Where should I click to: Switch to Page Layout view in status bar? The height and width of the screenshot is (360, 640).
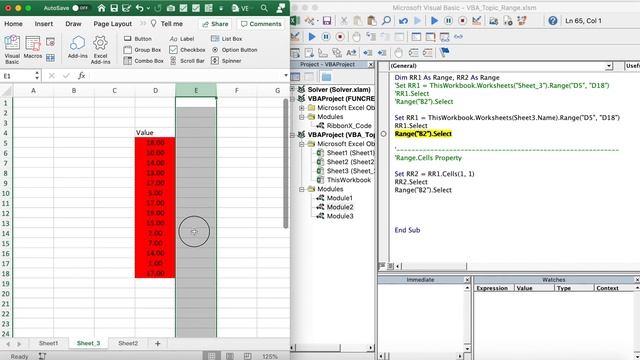(230, 356)
